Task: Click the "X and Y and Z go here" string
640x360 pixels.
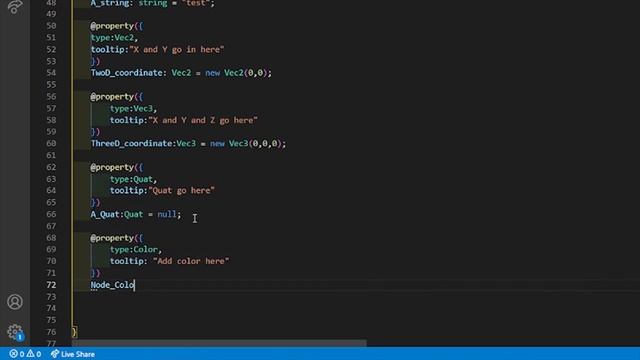Action: 203,120
